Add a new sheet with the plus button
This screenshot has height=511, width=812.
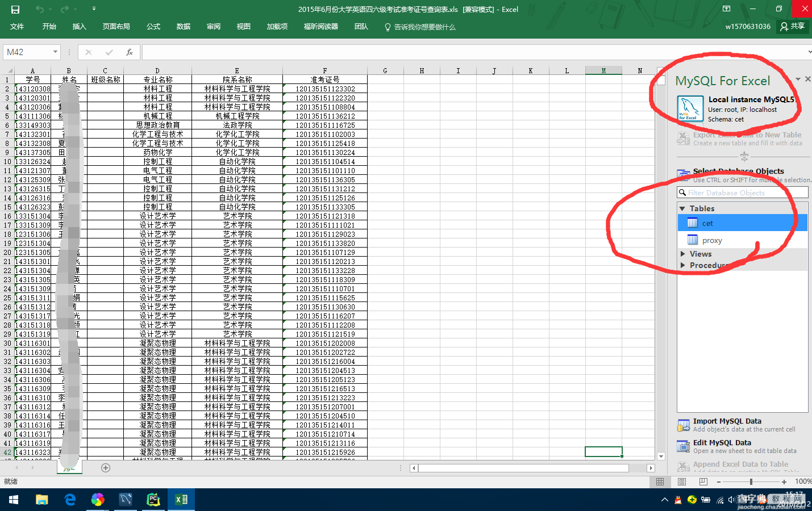tap(106, 468)
